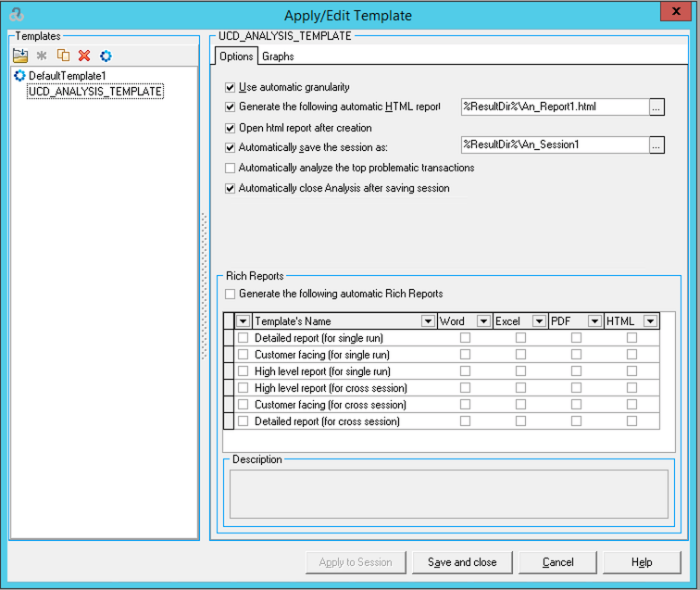700x590 pixels.
Task: Click the blue gear set-as-default toolbar icon
Action: click(106, 56)
